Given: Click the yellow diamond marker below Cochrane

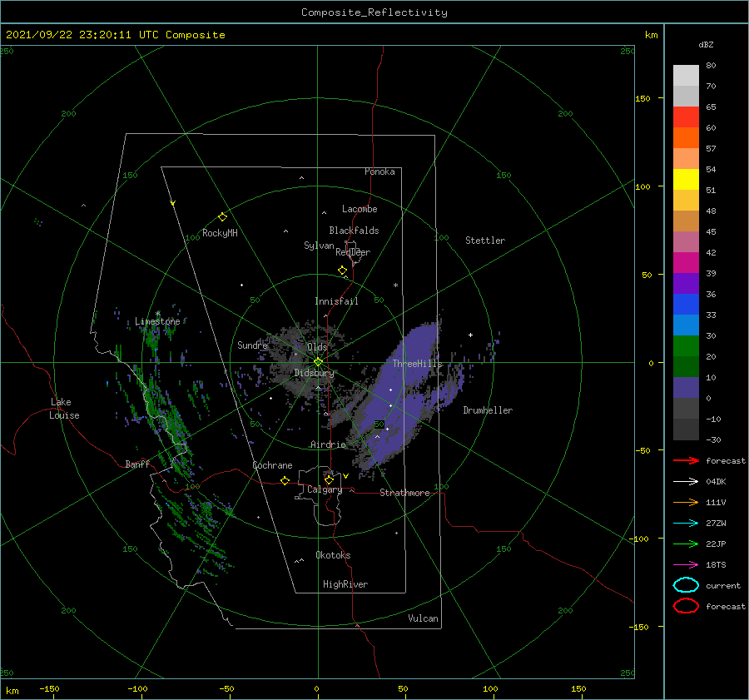Looking at the screenshot, I should 285,481.
